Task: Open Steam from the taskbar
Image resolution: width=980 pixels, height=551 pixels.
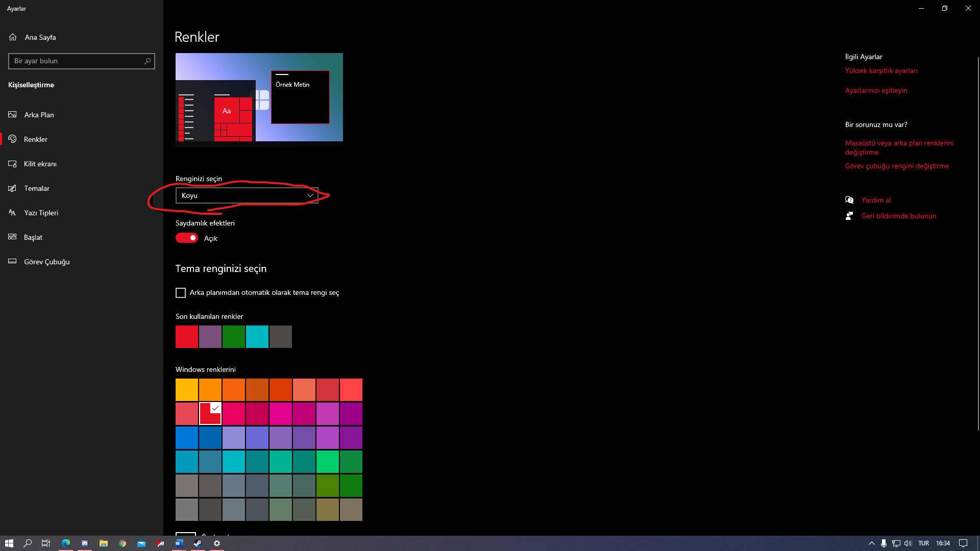Action: click(198, 543)
